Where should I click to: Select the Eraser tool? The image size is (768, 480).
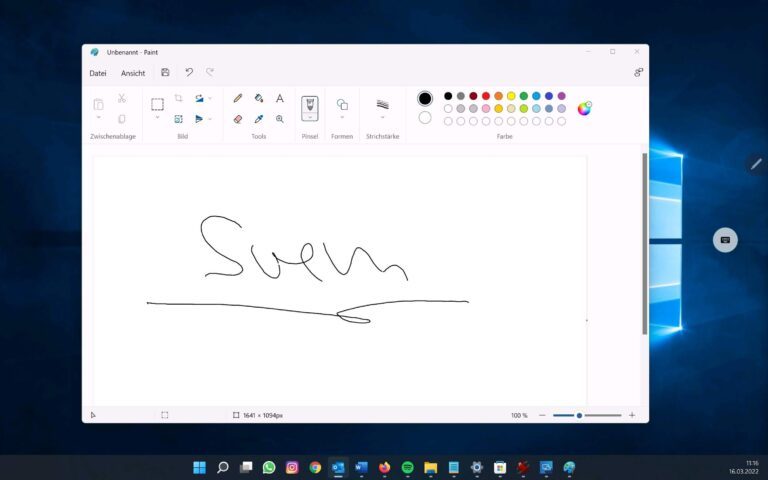coord(238,119)
